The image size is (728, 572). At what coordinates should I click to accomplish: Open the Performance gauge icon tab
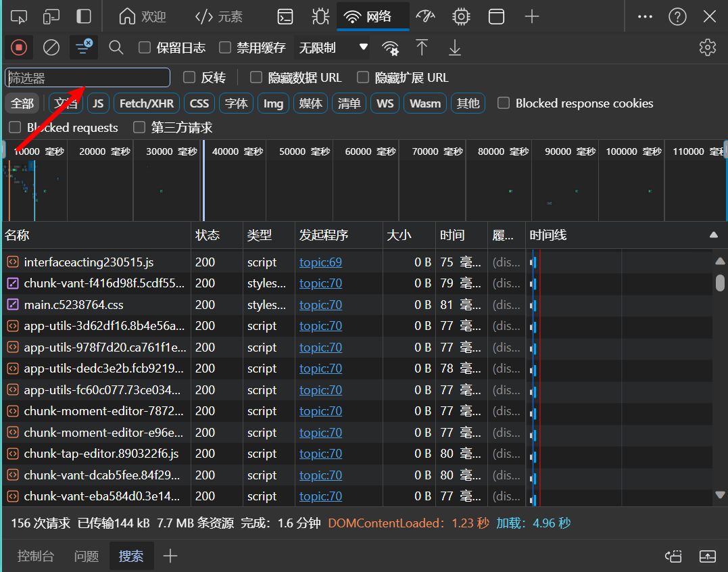pos(424,17)
